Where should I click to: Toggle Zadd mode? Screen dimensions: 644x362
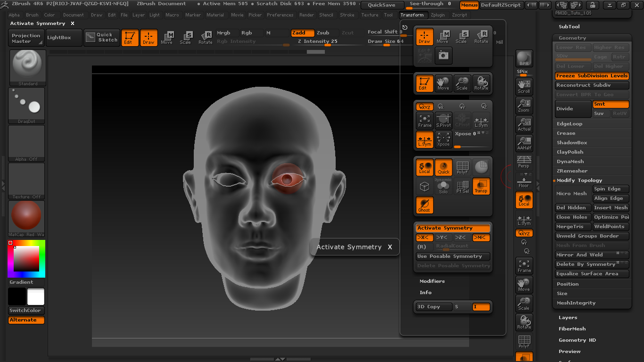pos(302,33)
